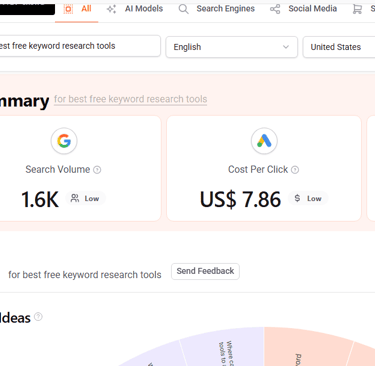The height and width of the screenshot is (366, 375).
Task: Click into the keyword search input field
Action: click(79, 46)
